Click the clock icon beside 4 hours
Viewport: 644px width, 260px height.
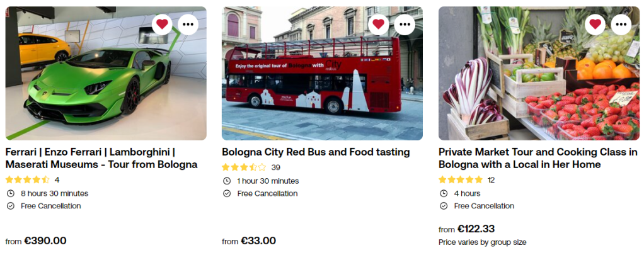(x=444, y=193)
